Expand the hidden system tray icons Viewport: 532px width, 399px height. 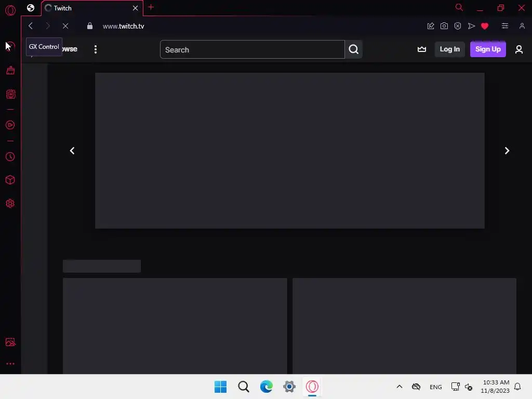coord(400,387)
